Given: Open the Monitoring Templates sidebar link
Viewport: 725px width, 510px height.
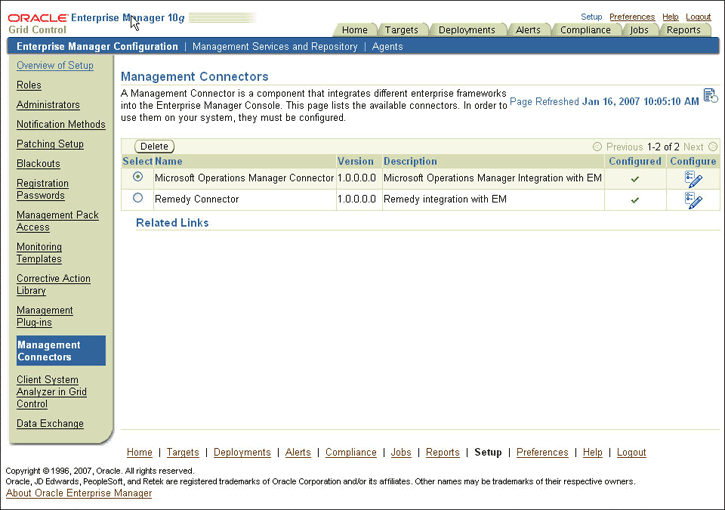Looking at the screenshot, I should click(x=39, y=253).
